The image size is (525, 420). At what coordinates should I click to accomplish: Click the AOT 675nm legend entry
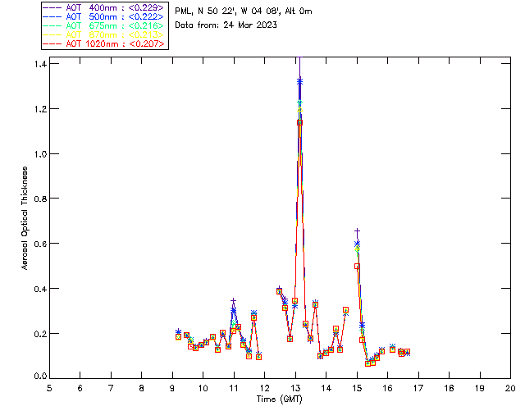coord(104,25)
